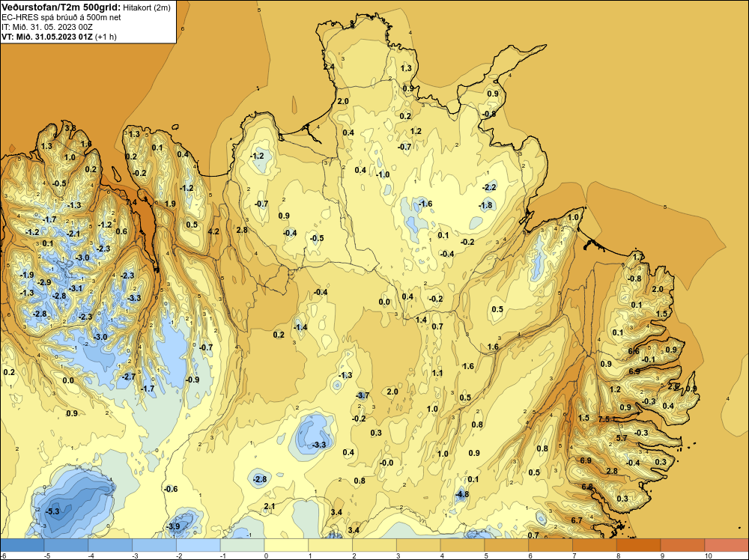Click the 7.5 temperature value

tap(604, 419)
